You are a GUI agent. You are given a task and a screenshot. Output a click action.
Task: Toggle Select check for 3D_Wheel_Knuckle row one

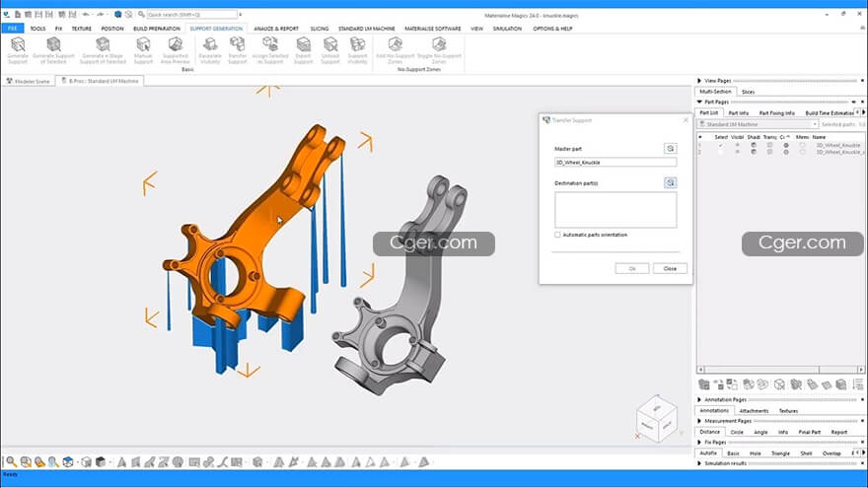720,145
